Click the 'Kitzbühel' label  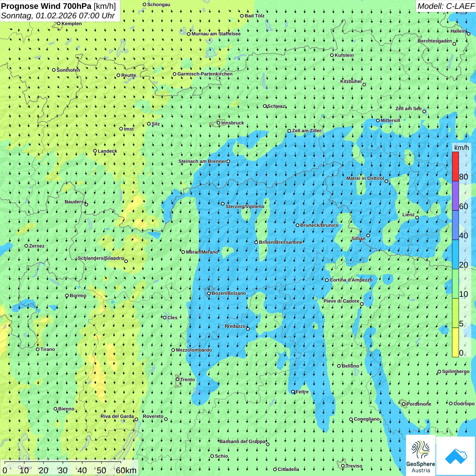(351, 81)
